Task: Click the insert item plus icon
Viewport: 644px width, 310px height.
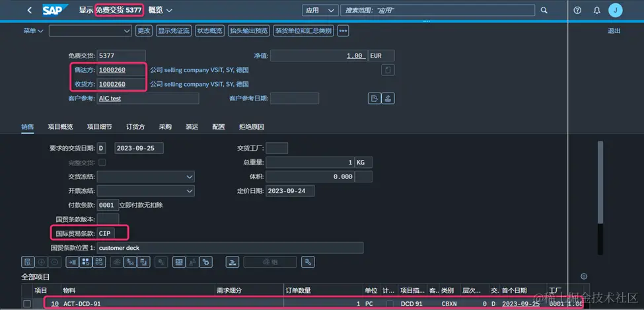Action: [x=41, y=262]
